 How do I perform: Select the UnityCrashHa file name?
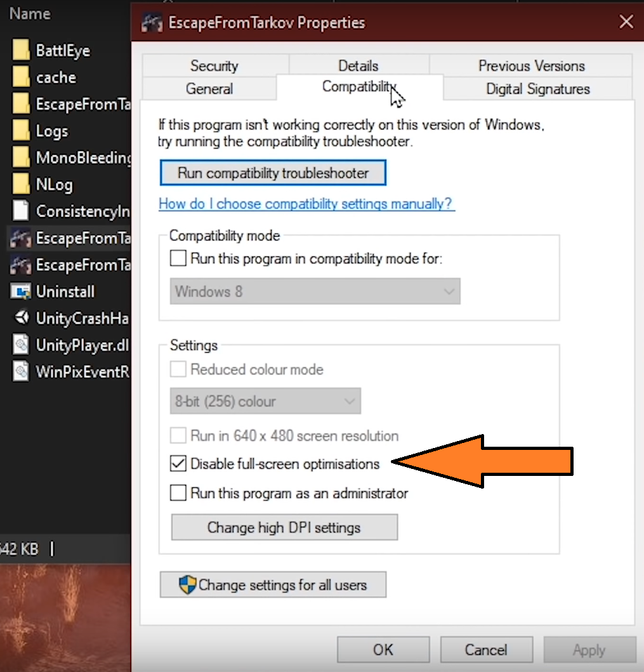(x=82, y=319)
